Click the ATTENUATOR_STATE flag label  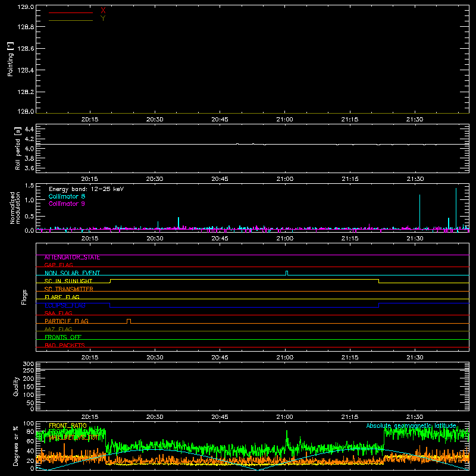point(72,258)
